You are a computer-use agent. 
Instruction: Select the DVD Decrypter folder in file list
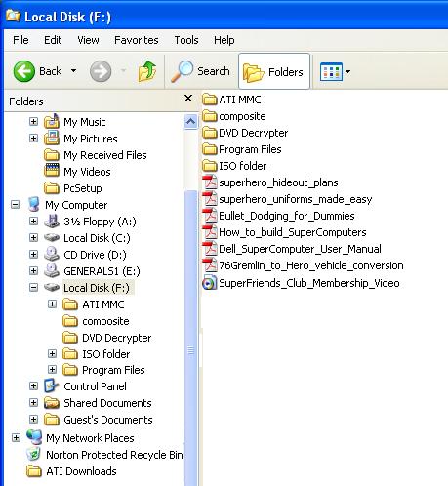(x=245, y=133)
